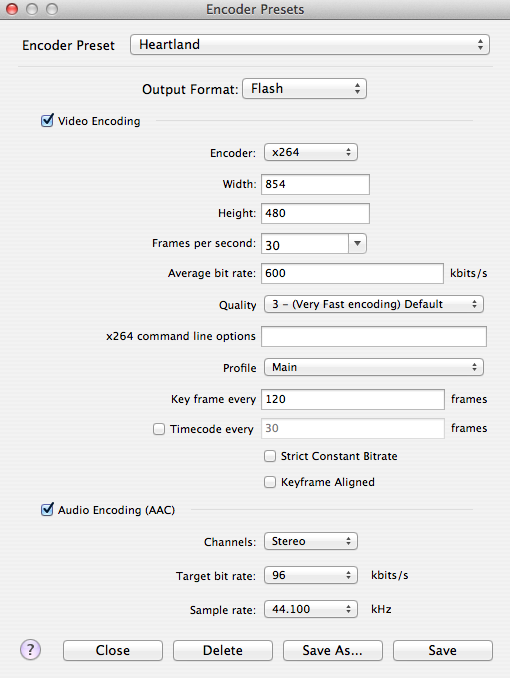The image size is (510, 678).
Task: Tick the Strict Constant Bitrate checkbox
Action: (270, 456)
